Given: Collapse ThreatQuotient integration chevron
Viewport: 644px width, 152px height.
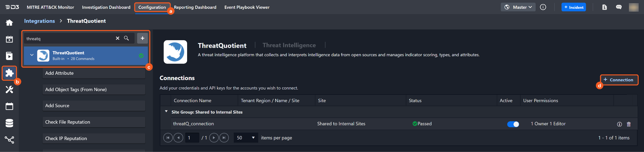Looking at the screenshot, I should [32, 55].
